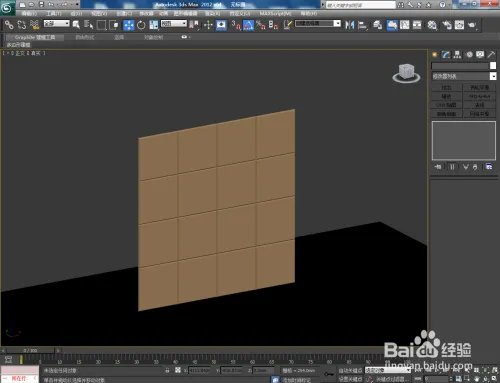Click the Pin Stack icon
This screenshot has height=383, width=500.
[438, 167]
